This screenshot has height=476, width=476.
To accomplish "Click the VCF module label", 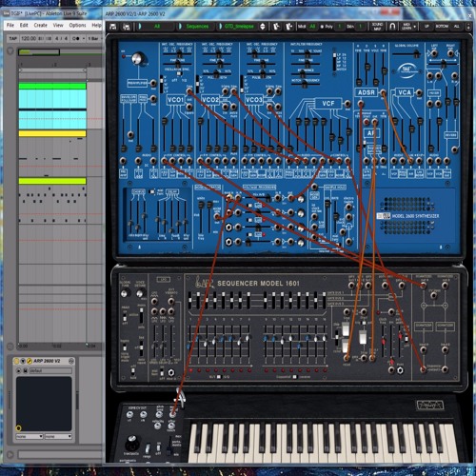I will [328, 104].
